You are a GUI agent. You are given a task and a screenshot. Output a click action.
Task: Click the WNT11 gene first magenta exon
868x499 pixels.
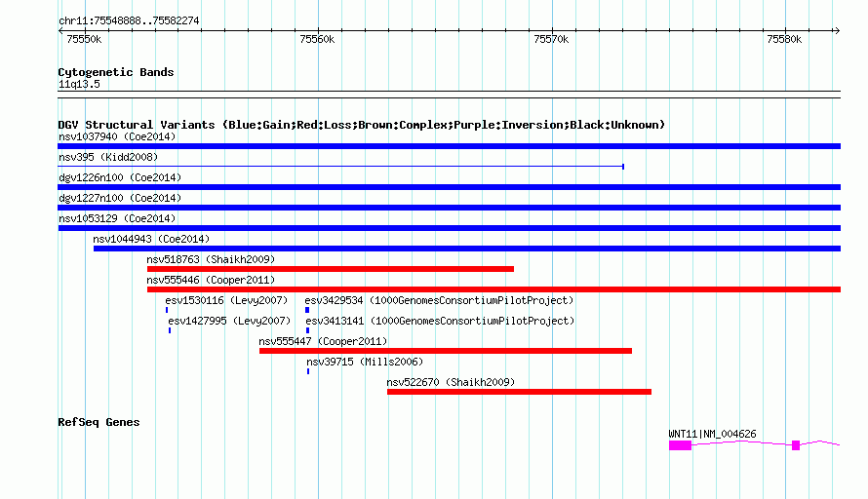681,445
